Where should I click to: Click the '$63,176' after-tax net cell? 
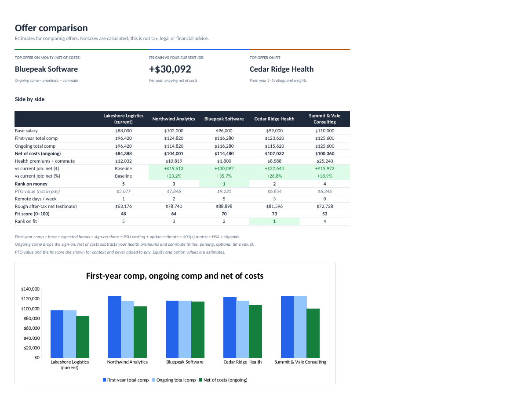(124, 206)
